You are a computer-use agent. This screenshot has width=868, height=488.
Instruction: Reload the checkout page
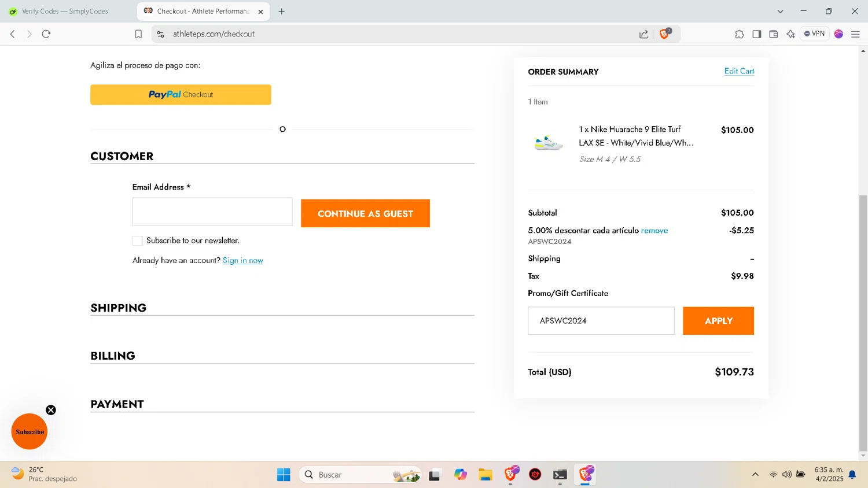tap(46, 34)
